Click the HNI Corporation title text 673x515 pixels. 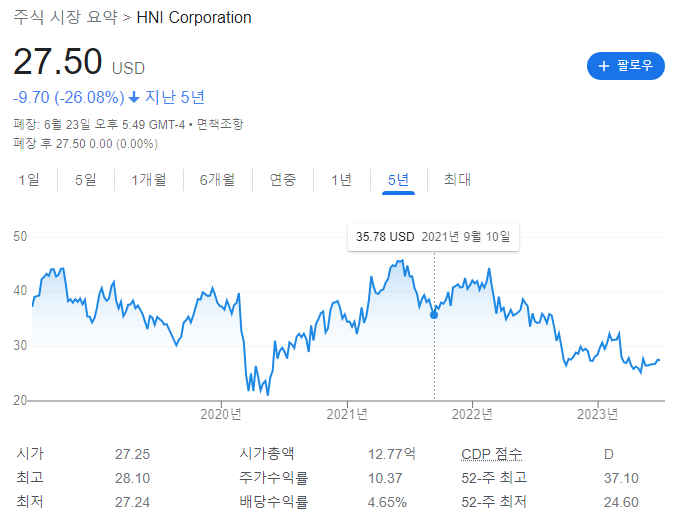coord(194,18)
